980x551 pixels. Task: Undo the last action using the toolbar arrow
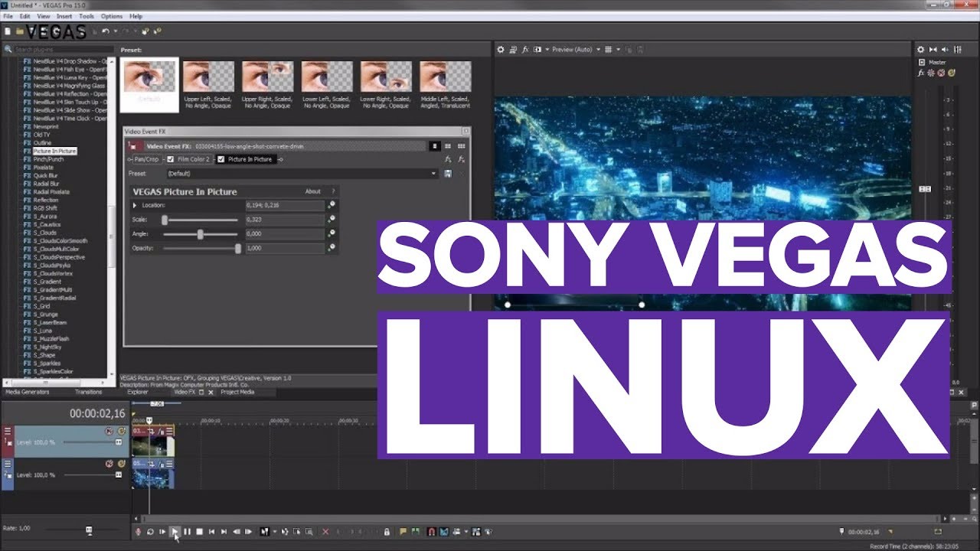106,31
